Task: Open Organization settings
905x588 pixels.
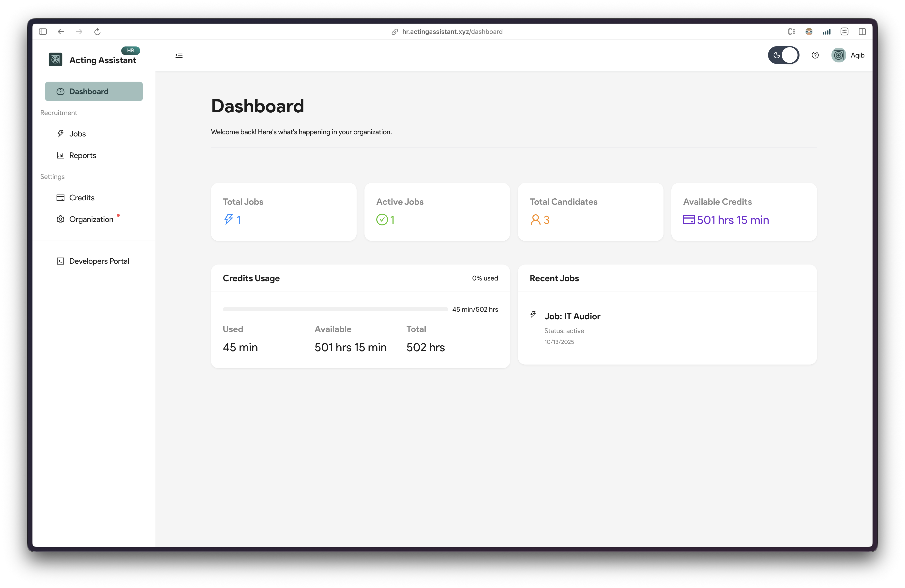Action: point(91,219)
